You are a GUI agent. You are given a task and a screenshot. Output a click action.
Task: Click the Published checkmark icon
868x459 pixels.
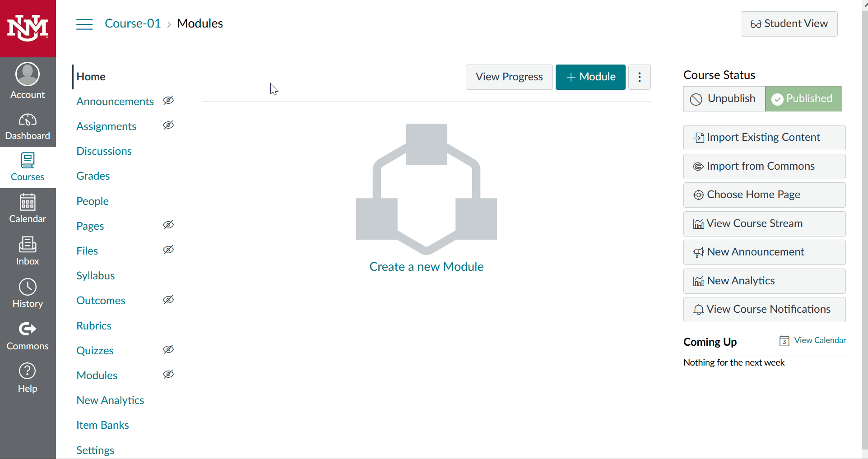(777, 99)
